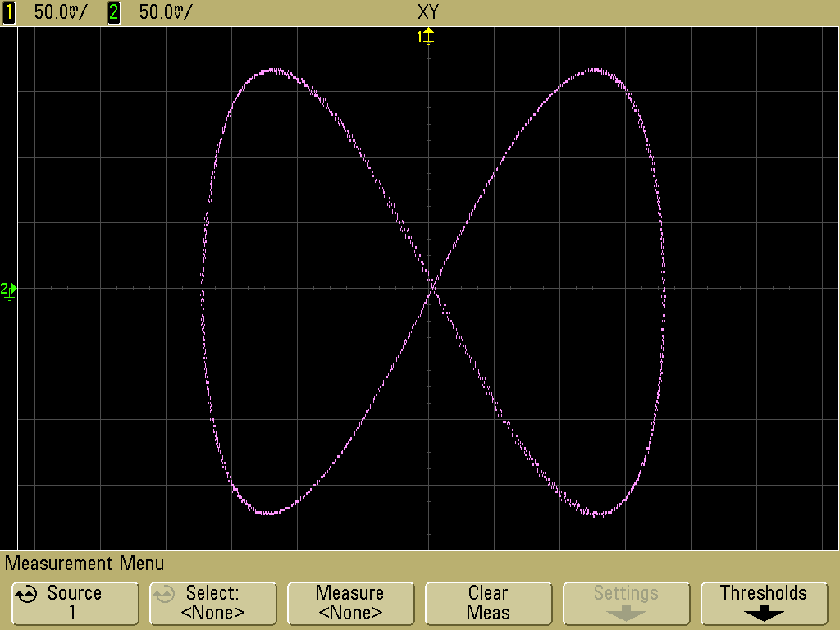Click the gray down arrow on Settings
Image resolution: width=840 pixels, height=630 pixels.
[626, 614]
